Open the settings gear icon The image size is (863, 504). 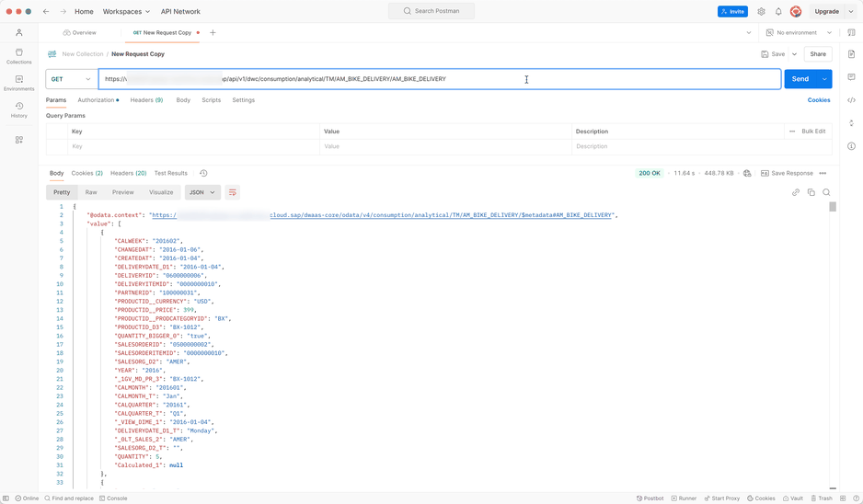761,12
